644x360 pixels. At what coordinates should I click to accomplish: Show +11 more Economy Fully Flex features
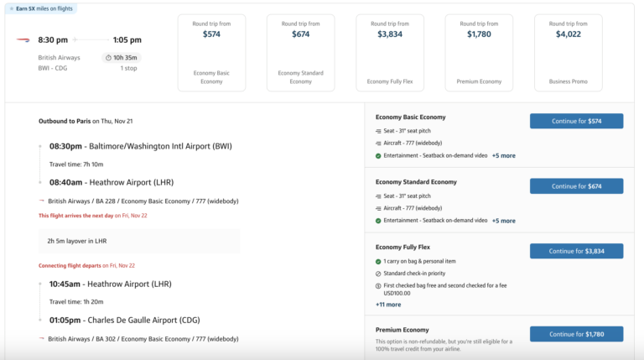click(387, 305)
